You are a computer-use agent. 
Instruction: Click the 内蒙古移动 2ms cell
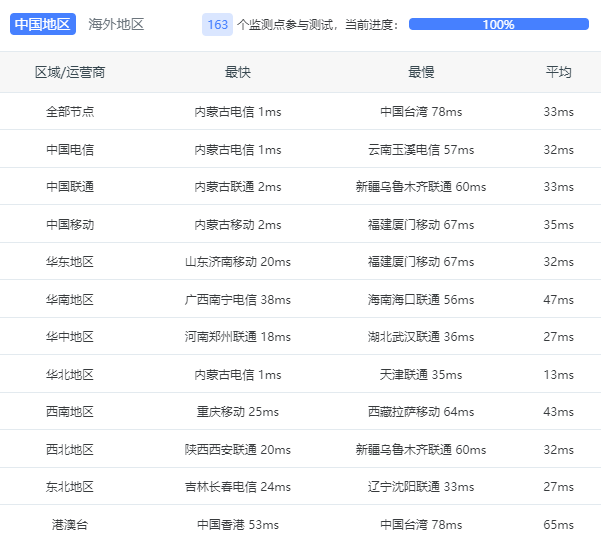pyautogui.click(x=238, y=225)
